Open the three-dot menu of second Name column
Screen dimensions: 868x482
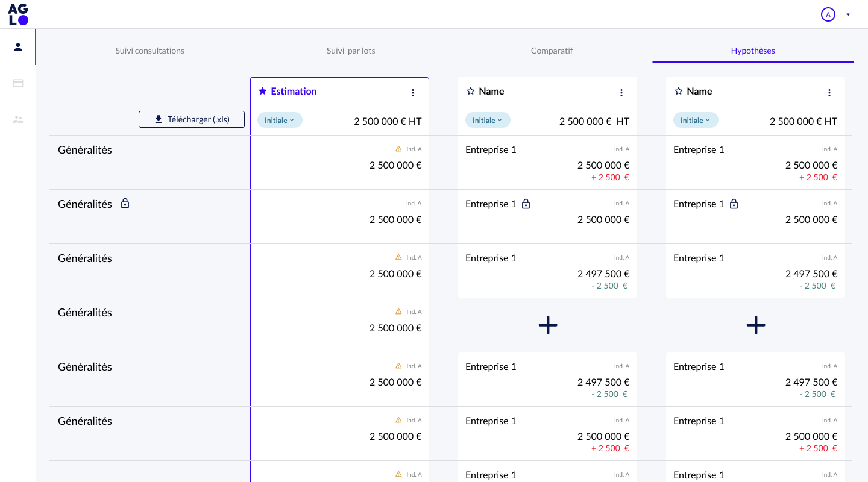tap(829, 93)
